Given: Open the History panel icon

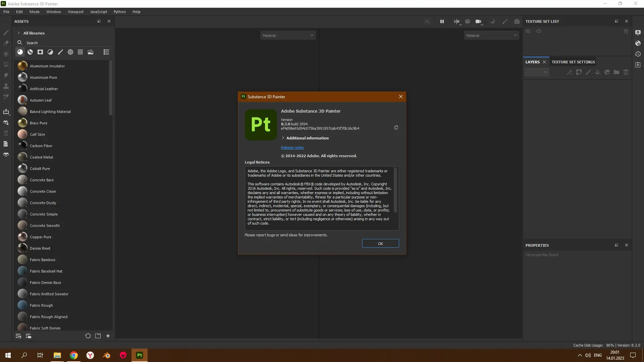Looking at the screenshot, I should 638,54.
